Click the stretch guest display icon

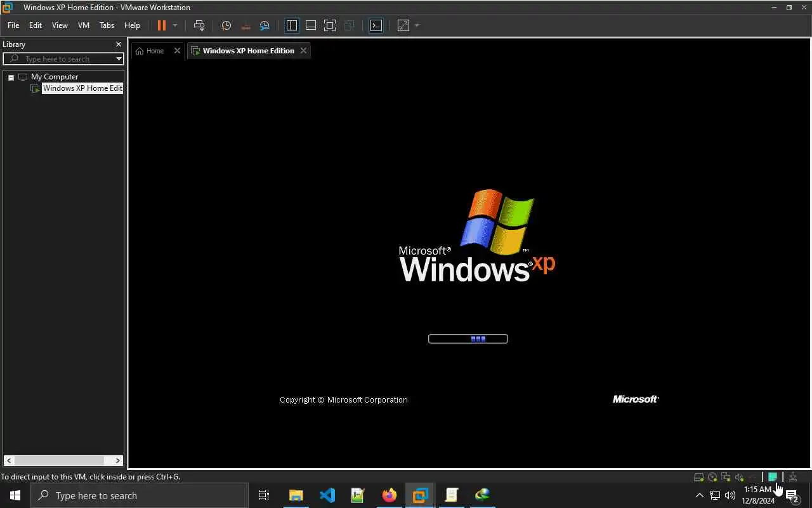(403, 25)
